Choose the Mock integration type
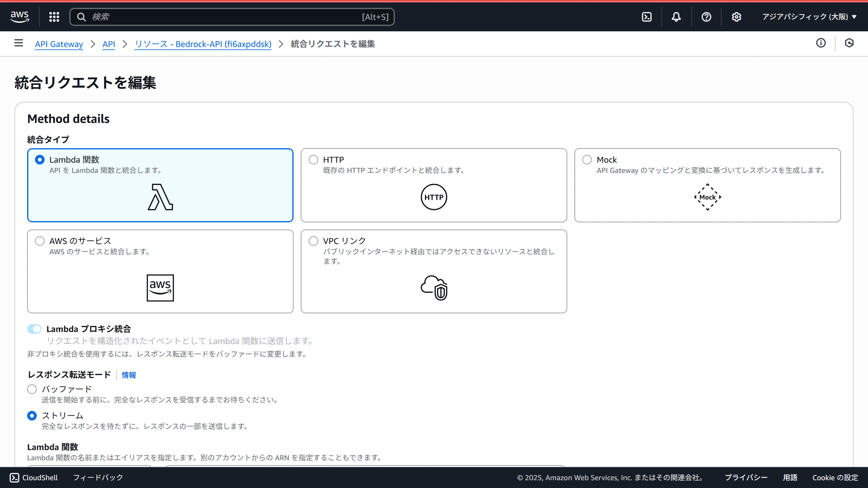 point(587,160)
